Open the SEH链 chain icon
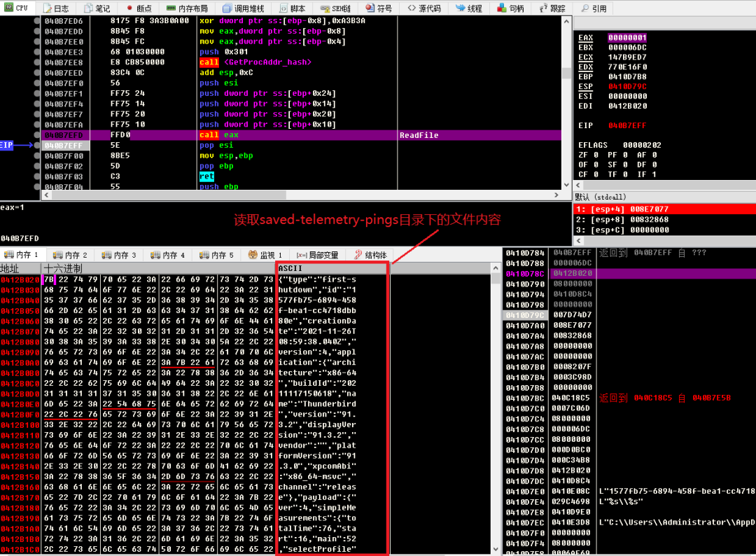Screen dimensions: 756x556 325,8
